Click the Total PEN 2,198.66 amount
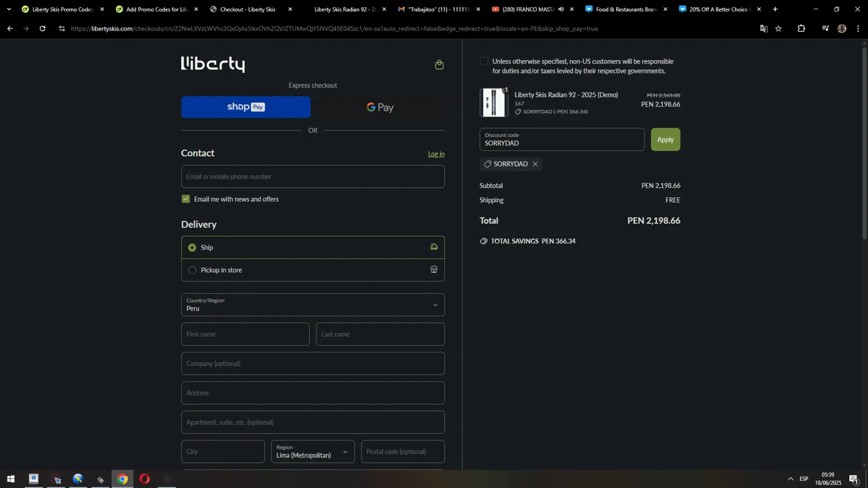 [653, 220]
